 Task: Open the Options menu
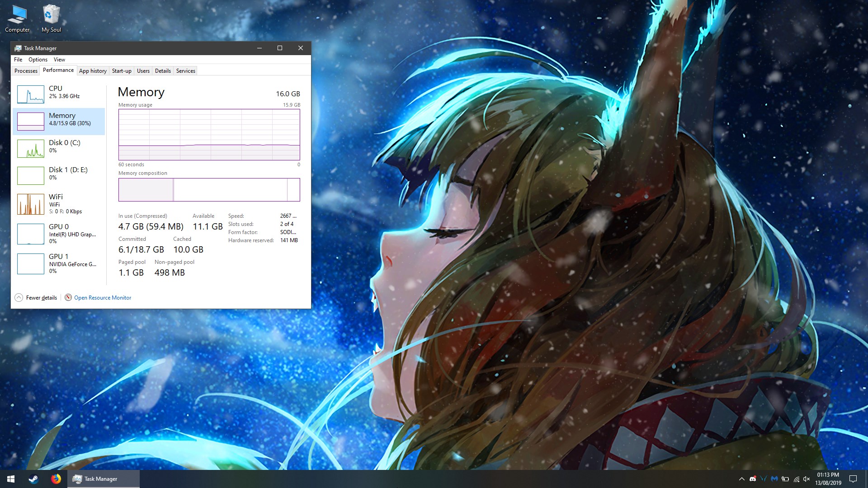38,60
